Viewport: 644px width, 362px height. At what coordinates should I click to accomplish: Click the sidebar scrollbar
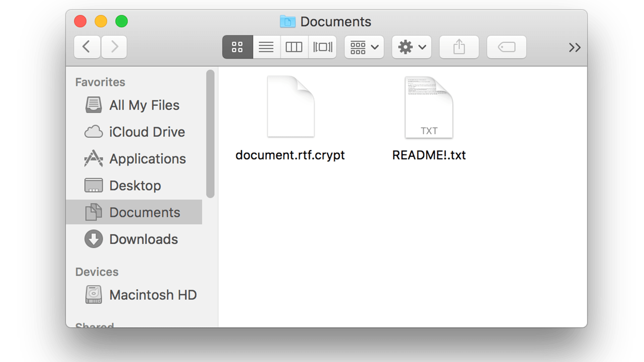[210, 134]
